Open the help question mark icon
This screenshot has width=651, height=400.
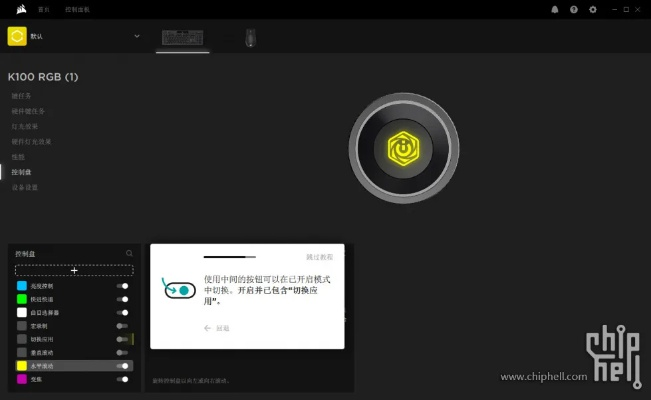[574, 9]
